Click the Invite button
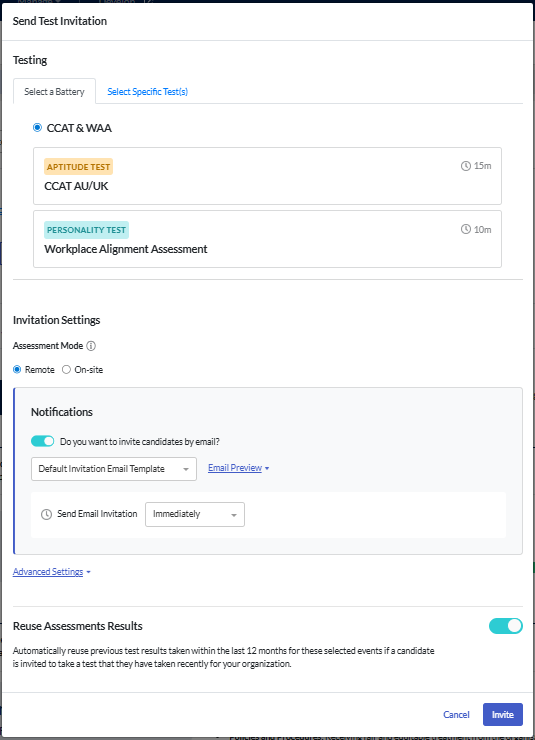 (502, 715)
